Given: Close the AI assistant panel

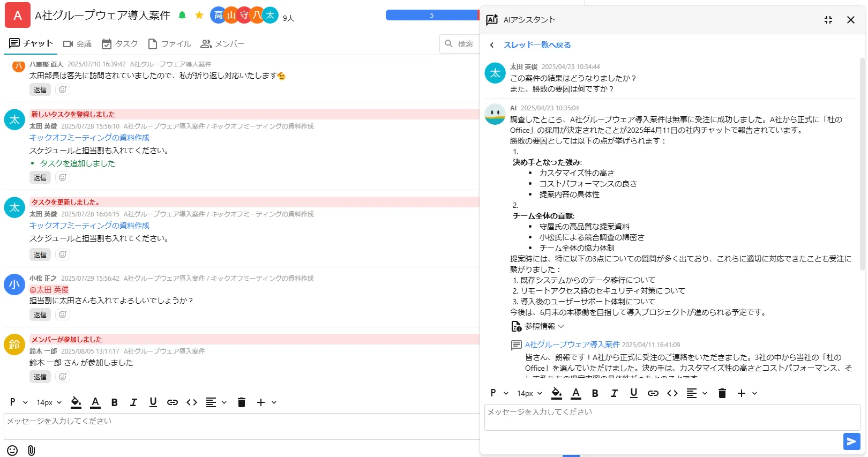Looking at the screenshot, I should [x=850, y=20].
